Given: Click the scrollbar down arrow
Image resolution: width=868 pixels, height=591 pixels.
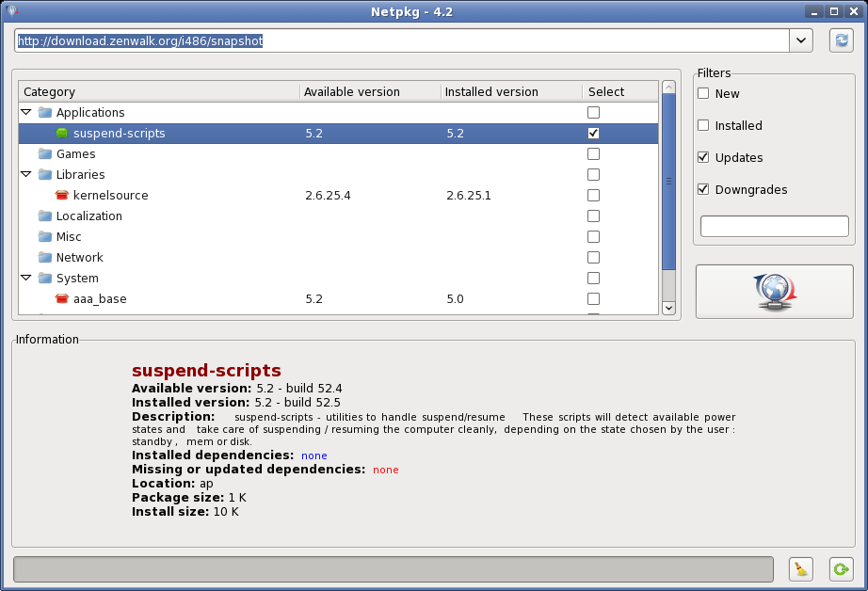Looking at the screenshot, I should point(668,309).
